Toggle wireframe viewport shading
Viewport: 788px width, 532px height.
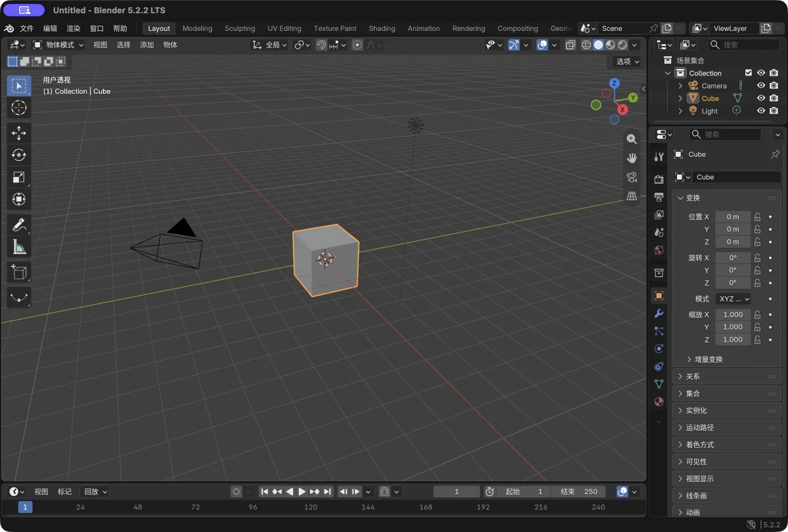click(586, 45)
